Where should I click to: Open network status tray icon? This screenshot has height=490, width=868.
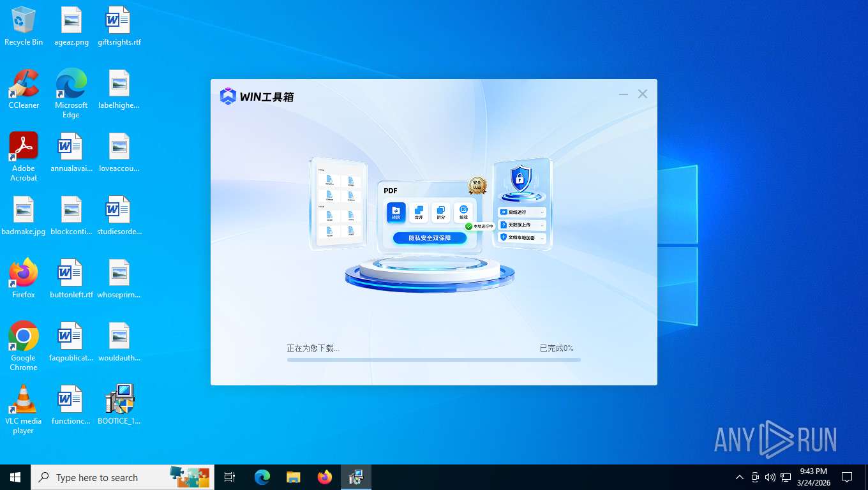(x=786, y=477)
